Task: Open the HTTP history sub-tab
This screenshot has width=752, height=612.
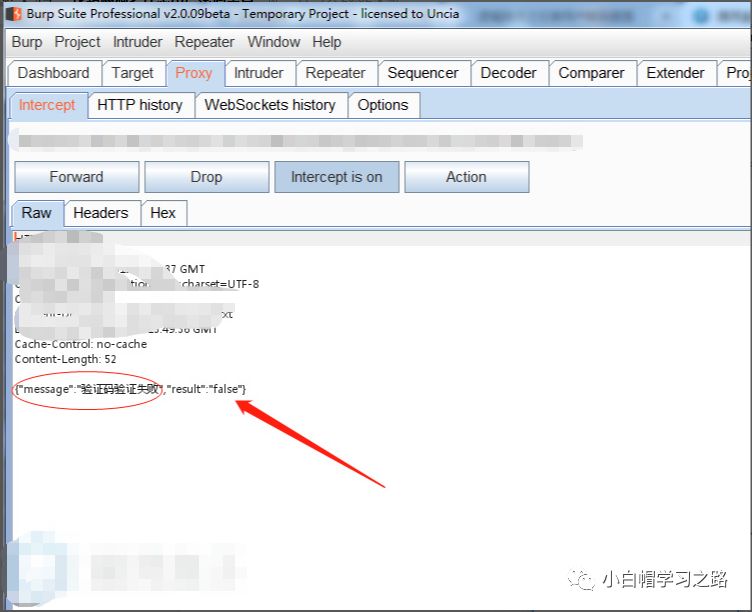Action: pos(140,105)
